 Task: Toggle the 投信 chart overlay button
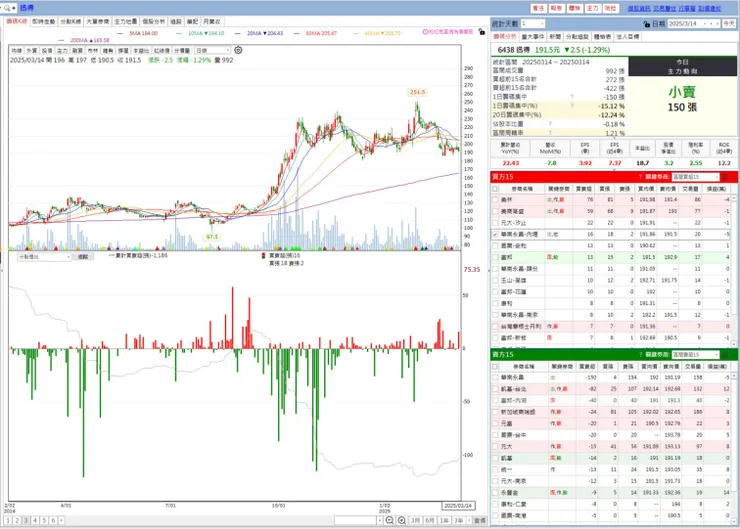point(47,50)
